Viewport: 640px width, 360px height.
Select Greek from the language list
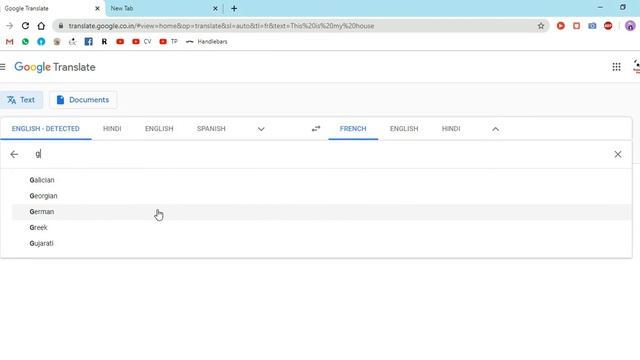click(322, 228)
